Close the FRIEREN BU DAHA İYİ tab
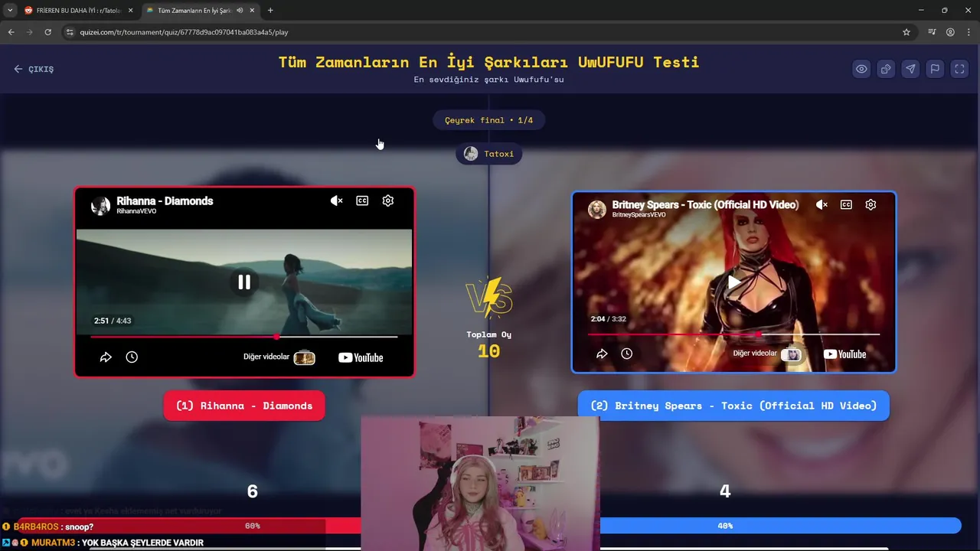 point(130,11)
